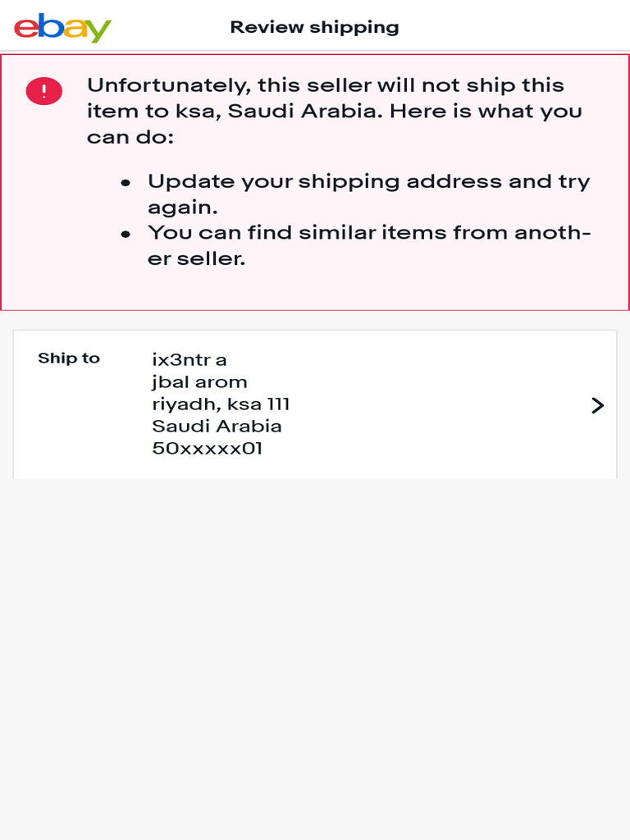The image size is (630, 840).
Task: Click the bullet before 'Update your shipping'
Action: tap(126, 183)
